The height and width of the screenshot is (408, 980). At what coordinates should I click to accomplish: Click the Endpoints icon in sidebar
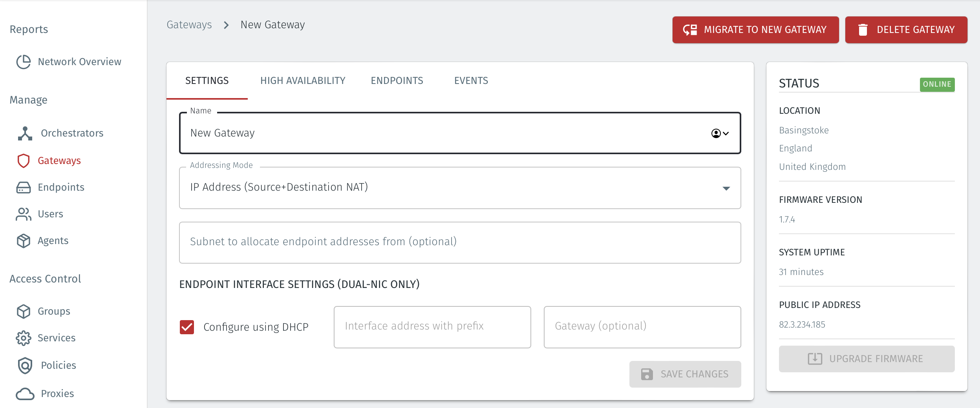click(24, 187)
